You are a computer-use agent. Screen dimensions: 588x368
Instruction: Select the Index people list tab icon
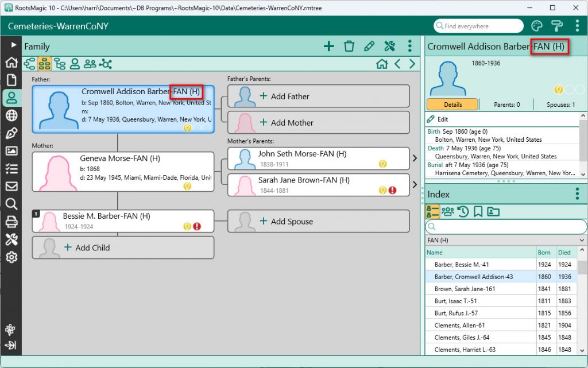point(432,212)
